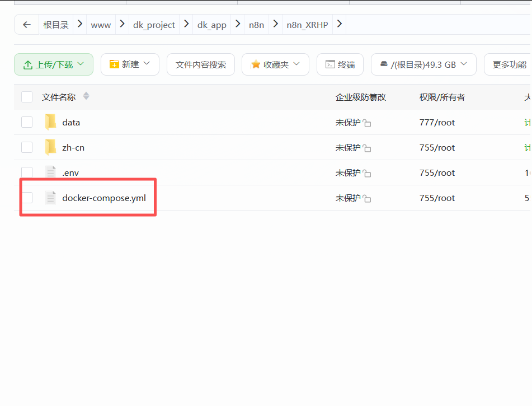Click the file icon beside docker-compose.yml
Image resolution: width=532 pixels, height=406 pixels.
coord(50,197)
